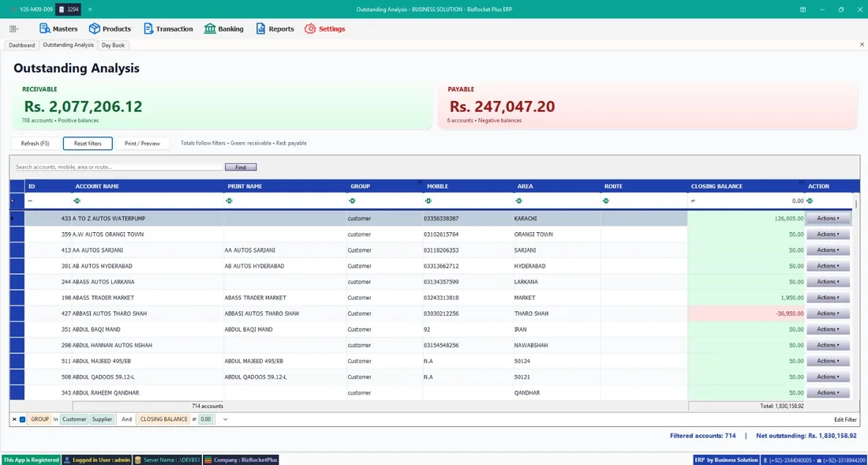
Task: Click the filter operator icon under Route
Action: click(x=605, y=201)
